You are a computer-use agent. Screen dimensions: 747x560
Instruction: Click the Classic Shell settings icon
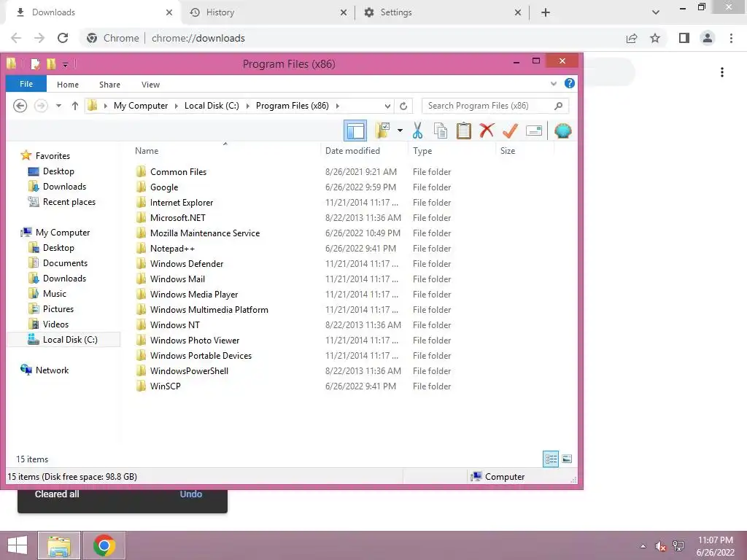(562, 131)
